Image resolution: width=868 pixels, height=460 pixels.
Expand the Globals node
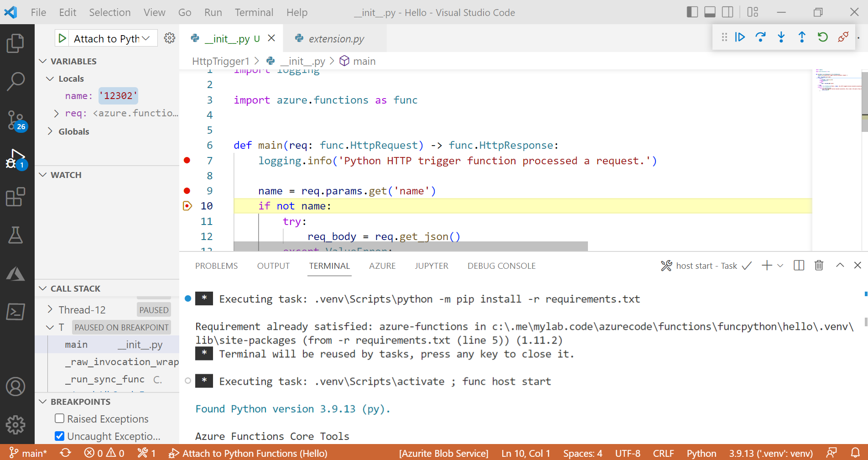tap(50, 131)
